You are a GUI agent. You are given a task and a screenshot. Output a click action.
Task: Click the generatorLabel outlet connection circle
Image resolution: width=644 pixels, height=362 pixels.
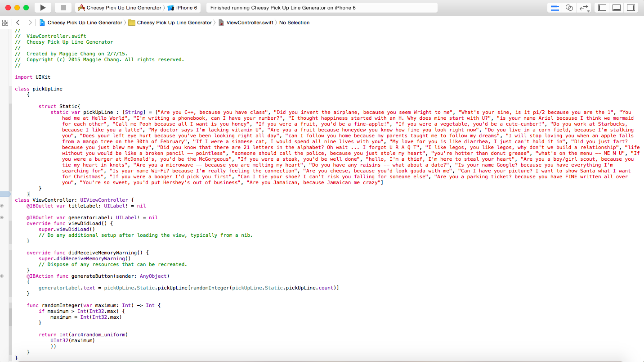tap(2, 217)
